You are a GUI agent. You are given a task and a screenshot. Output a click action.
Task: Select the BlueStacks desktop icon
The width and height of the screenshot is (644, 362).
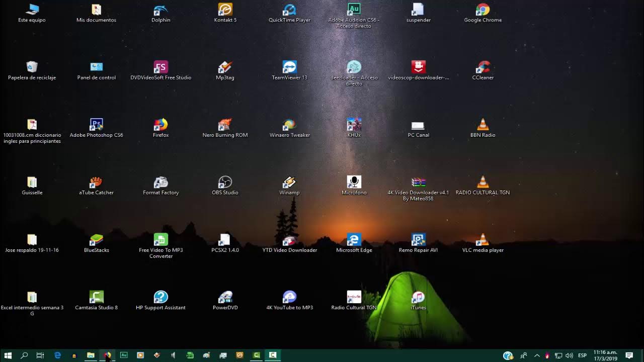coord(96,243)
